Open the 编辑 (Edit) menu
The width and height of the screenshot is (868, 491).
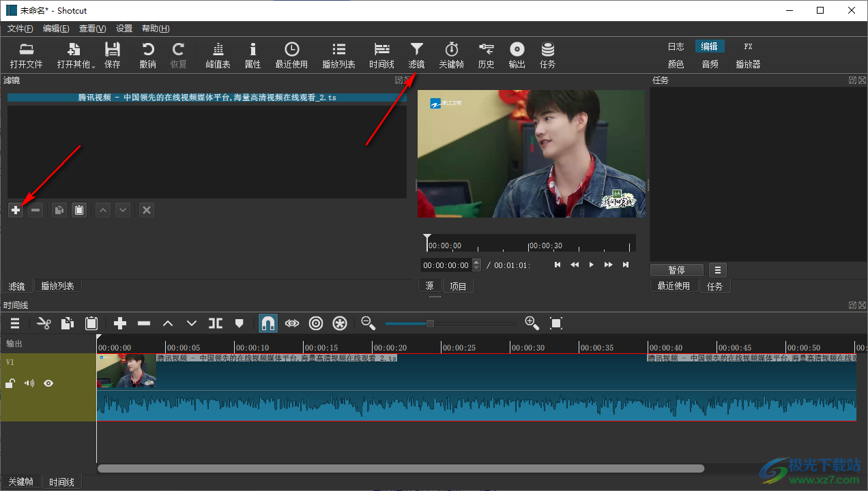[56, 29]
